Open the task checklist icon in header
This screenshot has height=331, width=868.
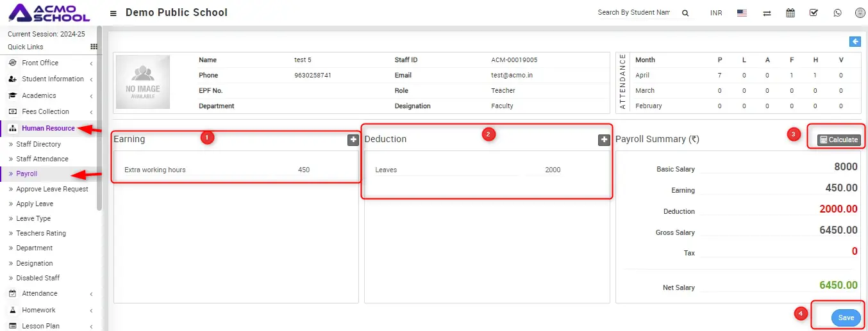click(x=814, y=13)
